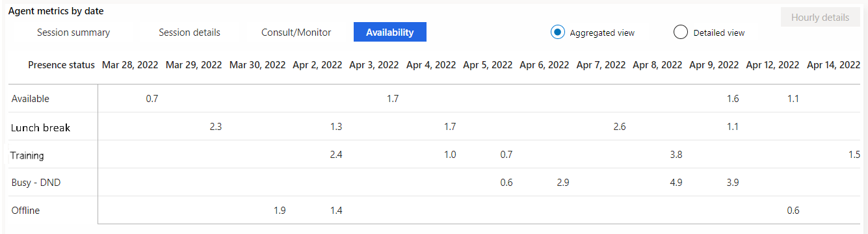Click the Apr 14, 2022 column header
This screenshot has height=234, width=868.
click(x=834, y=65)
